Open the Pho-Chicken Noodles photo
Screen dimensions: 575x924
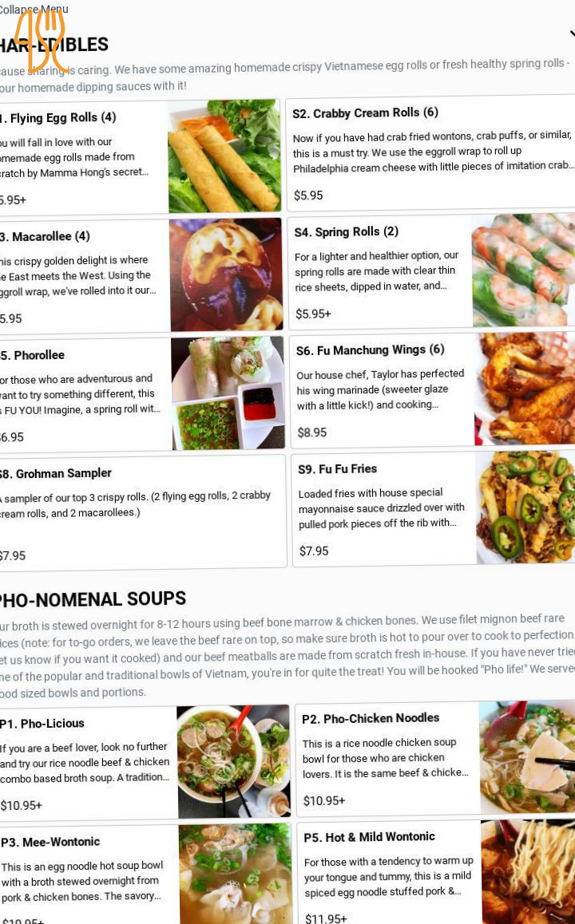tap(527, 758)
